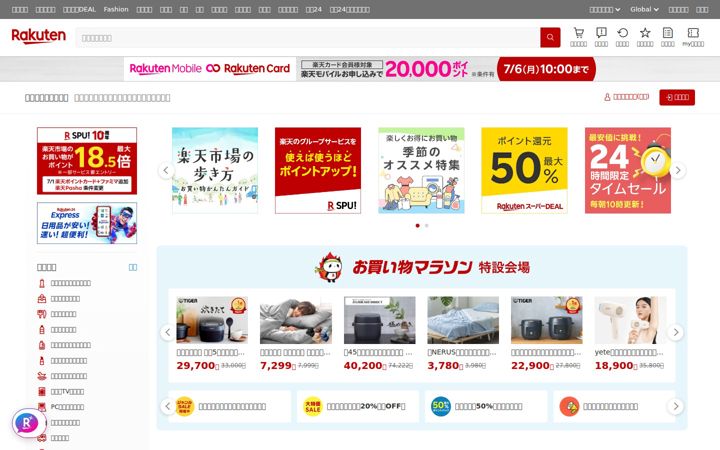The image size is (720, 450).
Task: Open the 22,900 yen Tiger cooker product
Action: [546, 334]
